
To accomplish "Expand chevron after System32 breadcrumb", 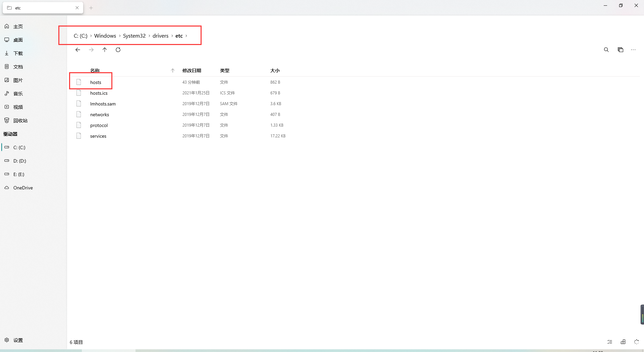I will pos(149,36).
